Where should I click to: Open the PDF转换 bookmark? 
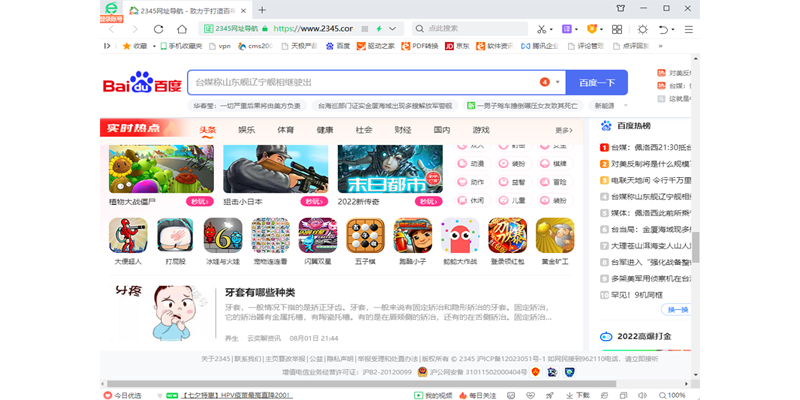(x=420, y=46)
